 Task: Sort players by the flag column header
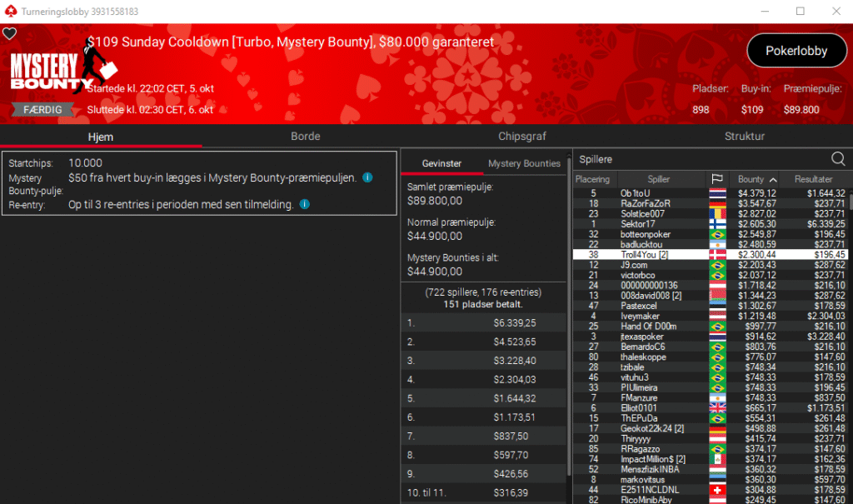[716, 179]
